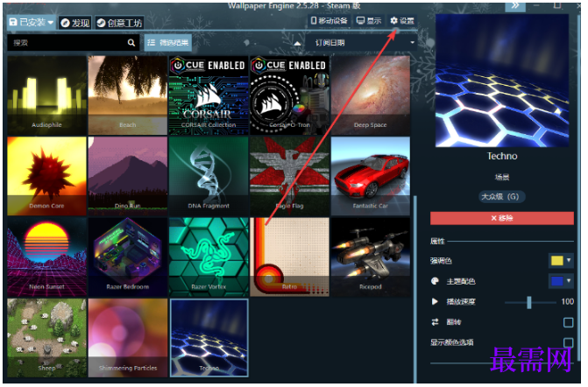
Task: Click the large Techno preview image
Action: [x=502, y=81]
